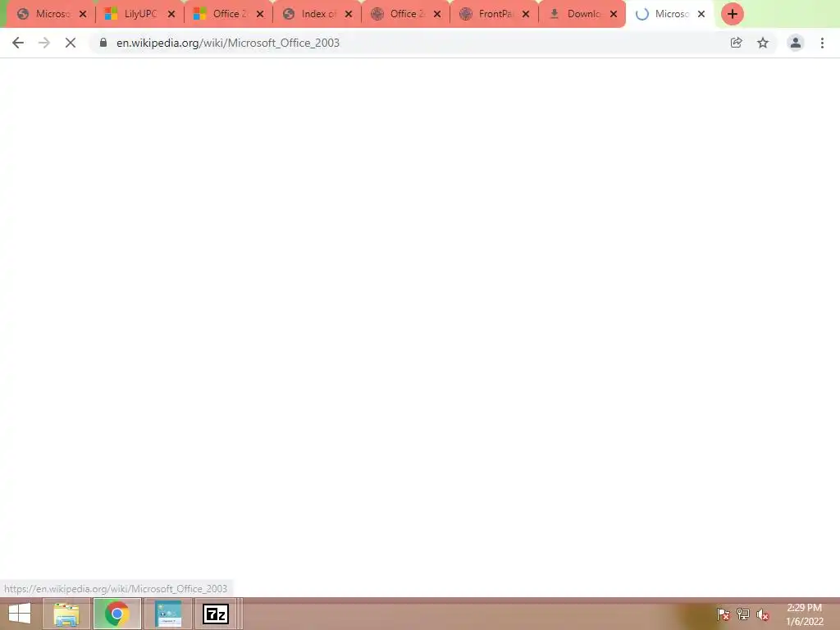Screen dimensions: 840x630
Task: Close the LilyUPC tab
Action: tap(171, 15)
